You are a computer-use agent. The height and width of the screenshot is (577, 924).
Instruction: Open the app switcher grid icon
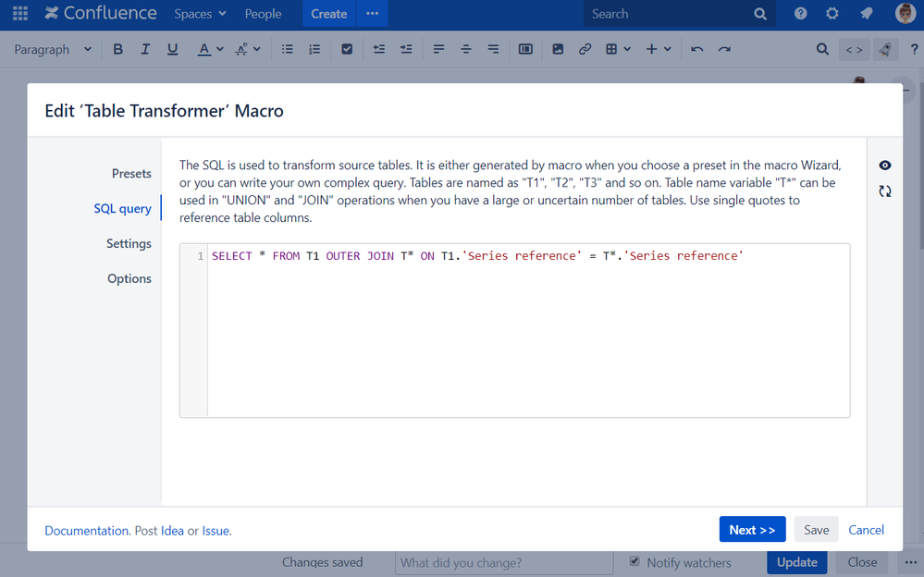click(20, 14)
